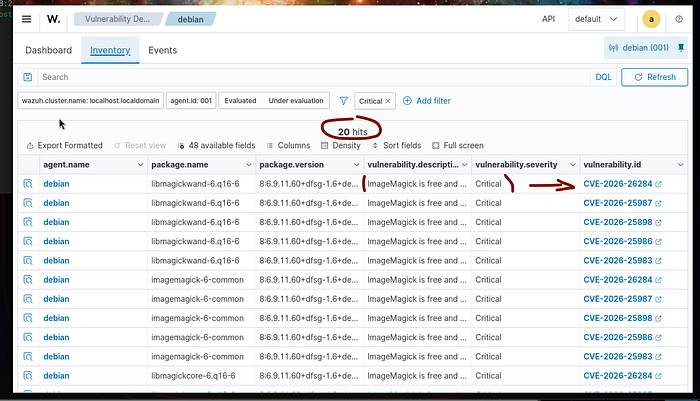Toggle the Evaluated filter option
Viewport: 700px width, 401px height.
click(x=240, y=100)
